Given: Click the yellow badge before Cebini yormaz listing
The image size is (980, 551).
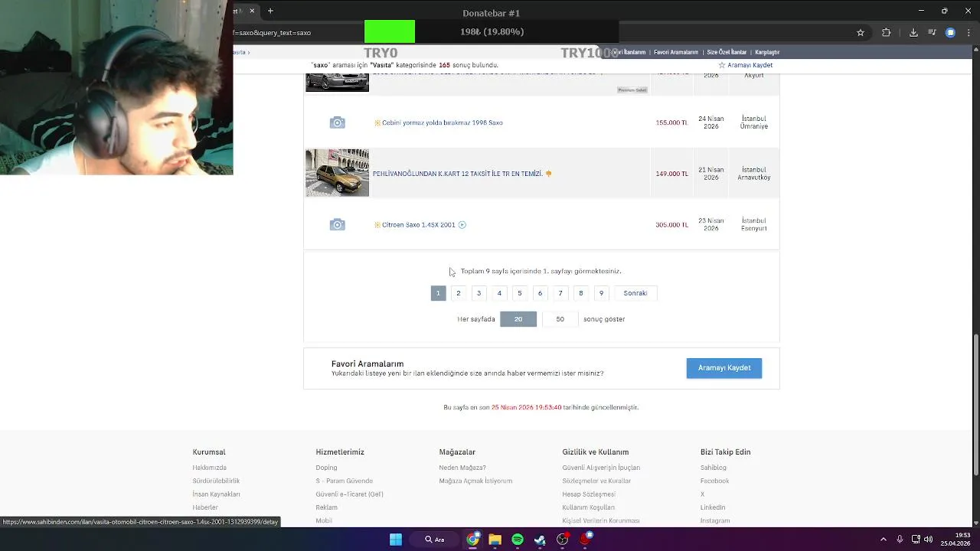Looking at the screenshot, I should pos(377,122).
